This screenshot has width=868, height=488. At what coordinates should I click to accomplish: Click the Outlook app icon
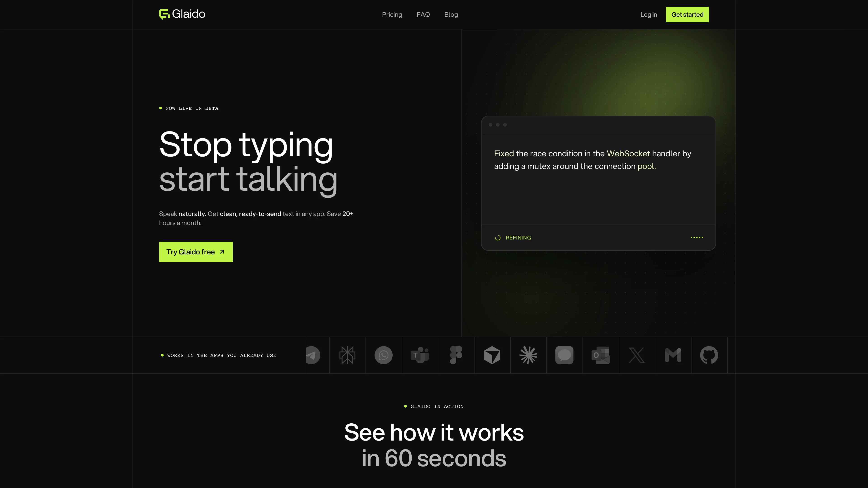pos(600,355)
